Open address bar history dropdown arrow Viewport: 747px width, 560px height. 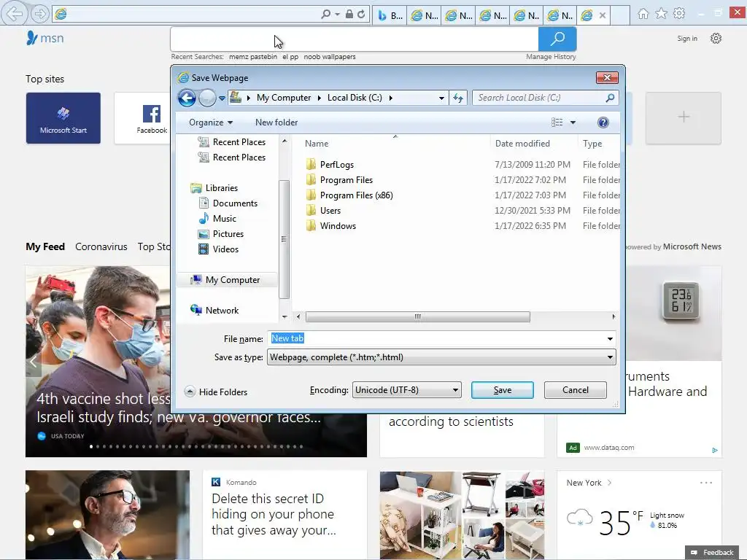[x=441, y=98]
